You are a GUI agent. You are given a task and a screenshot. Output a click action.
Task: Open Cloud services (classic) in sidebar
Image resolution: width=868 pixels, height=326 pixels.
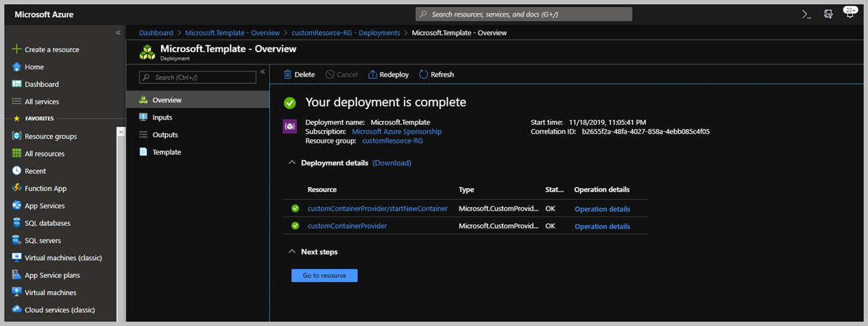point(60,310)
